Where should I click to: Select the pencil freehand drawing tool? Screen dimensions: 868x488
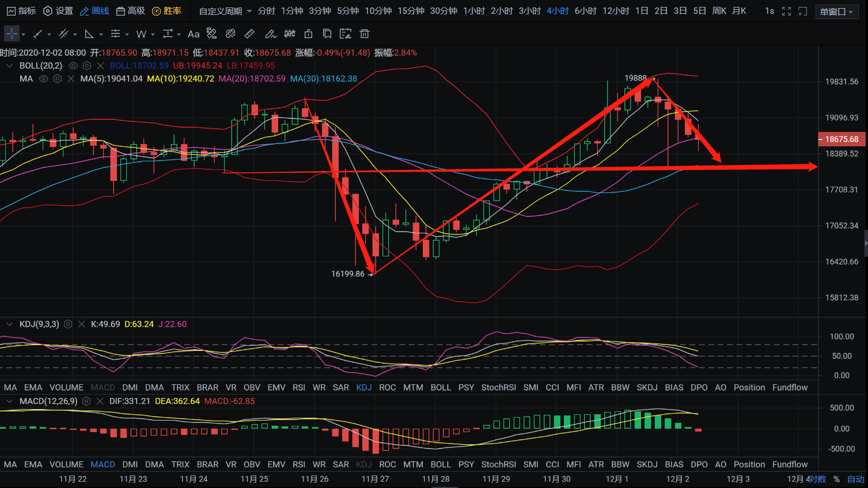tap(270, 34)
